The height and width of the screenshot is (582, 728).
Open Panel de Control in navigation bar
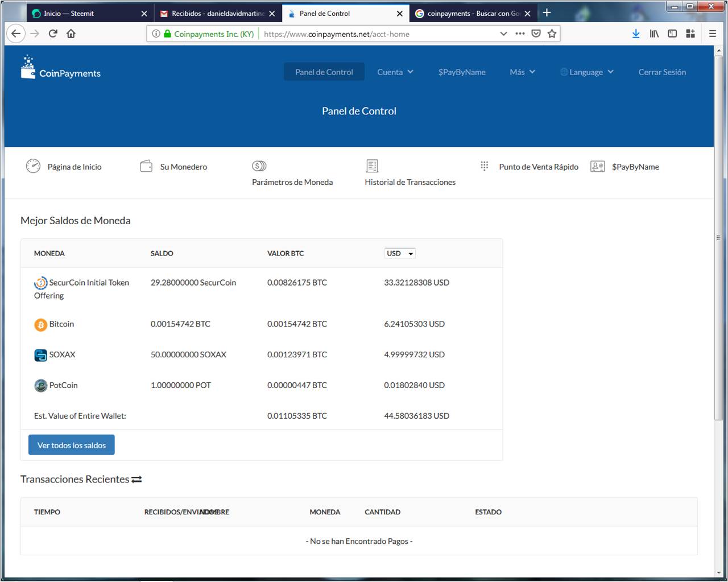pyautogui.click(x=324, y=72)
